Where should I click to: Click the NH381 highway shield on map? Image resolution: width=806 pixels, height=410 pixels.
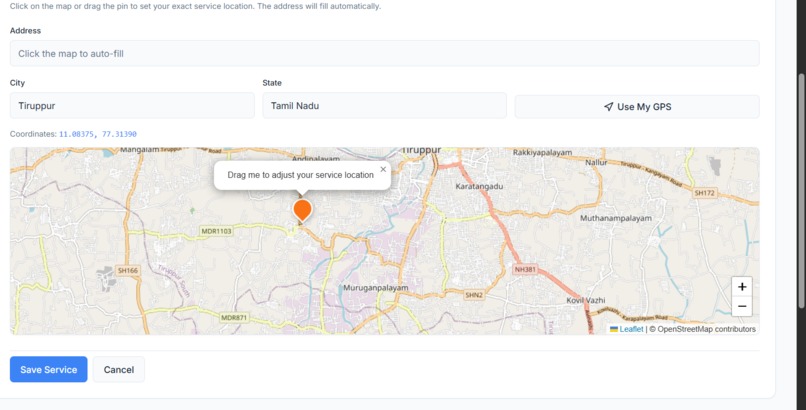point(525,269)
